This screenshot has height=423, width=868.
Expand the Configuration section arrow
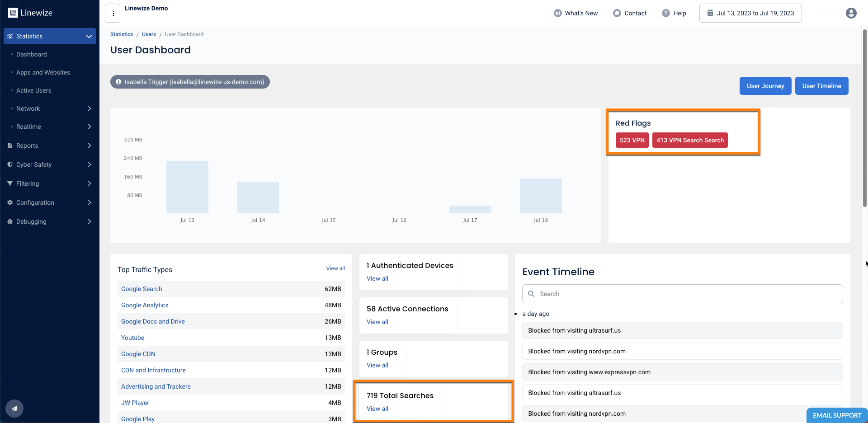(x=89, y=202)
